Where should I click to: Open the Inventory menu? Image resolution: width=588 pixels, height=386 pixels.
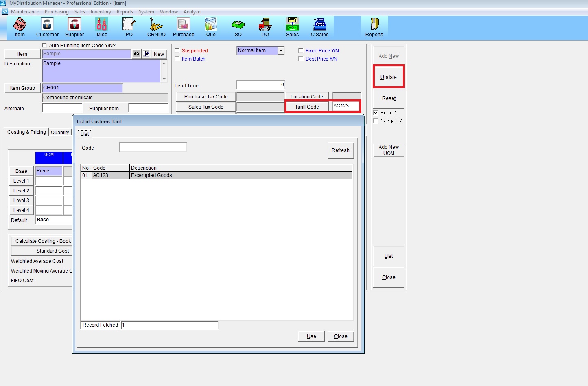tap(101, 12)
